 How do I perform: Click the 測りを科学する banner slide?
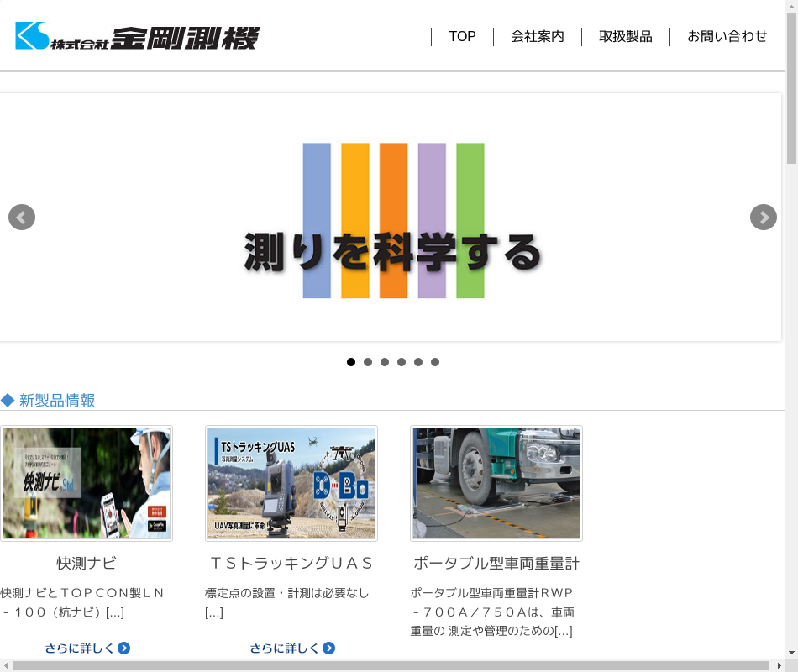(392, 218)
